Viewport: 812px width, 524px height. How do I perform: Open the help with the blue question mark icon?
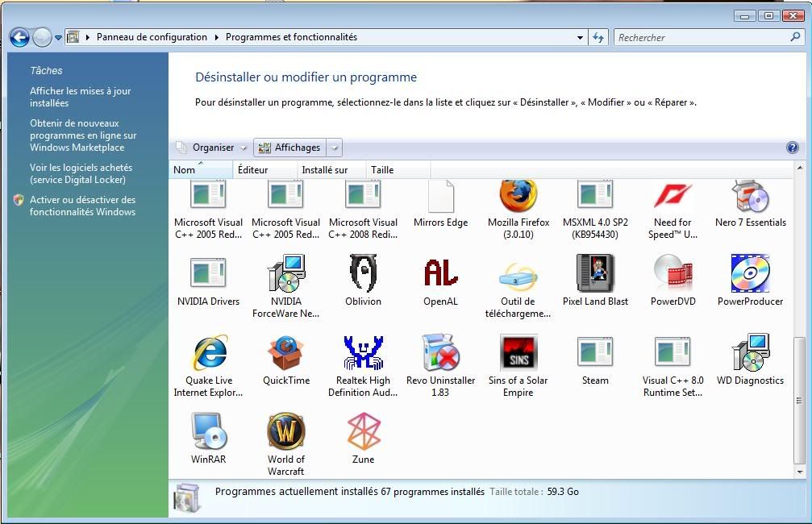[x=793, y=148]
